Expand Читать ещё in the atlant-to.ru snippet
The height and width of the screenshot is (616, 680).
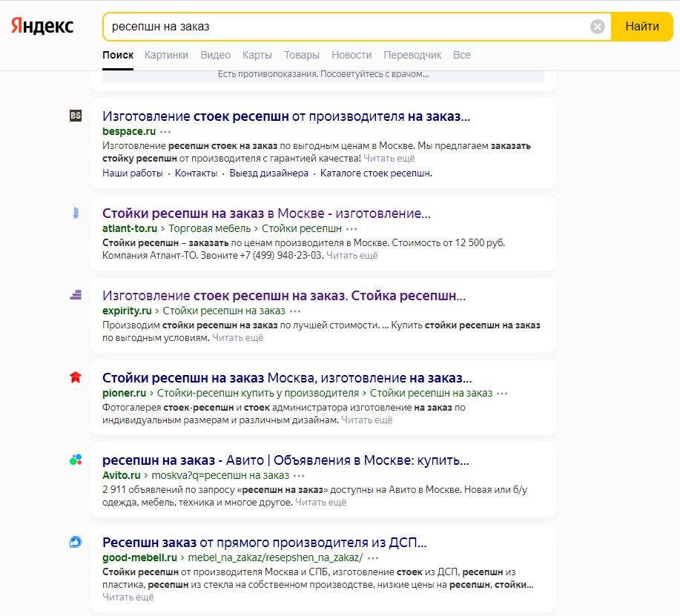[x=351, y=255]
